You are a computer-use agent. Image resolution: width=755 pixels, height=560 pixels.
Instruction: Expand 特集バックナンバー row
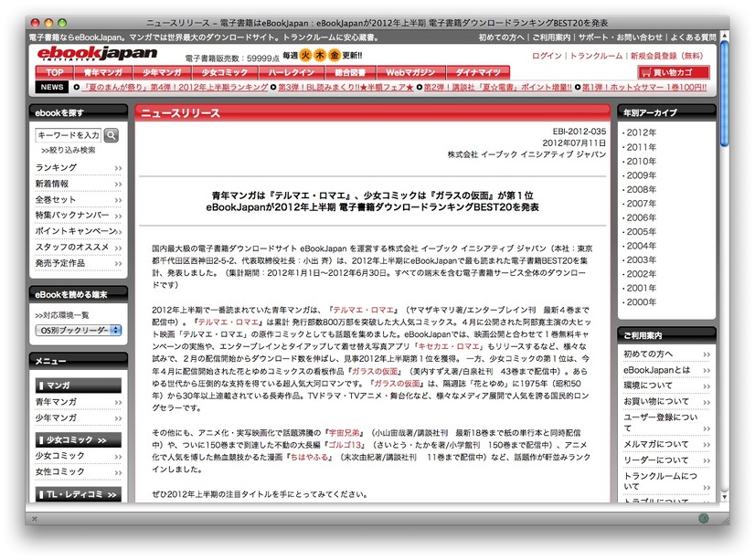pyautogui.click(x=78, y=215)
